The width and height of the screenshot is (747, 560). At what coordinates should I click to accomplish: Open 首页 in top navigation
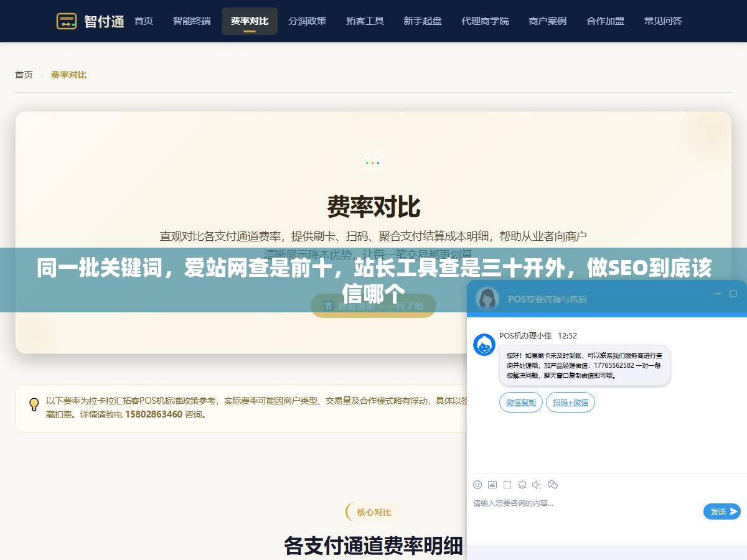pos(144,21)
